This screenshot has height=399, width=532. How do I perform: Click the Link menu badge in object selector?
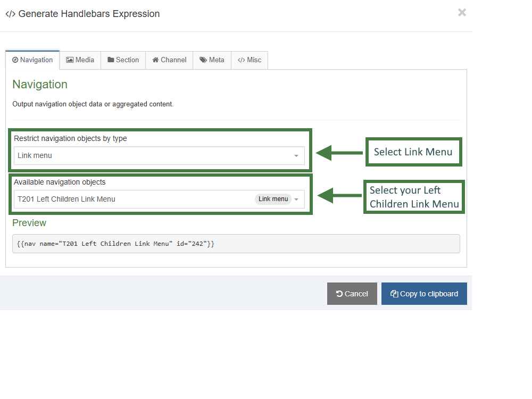coord(273,198)
